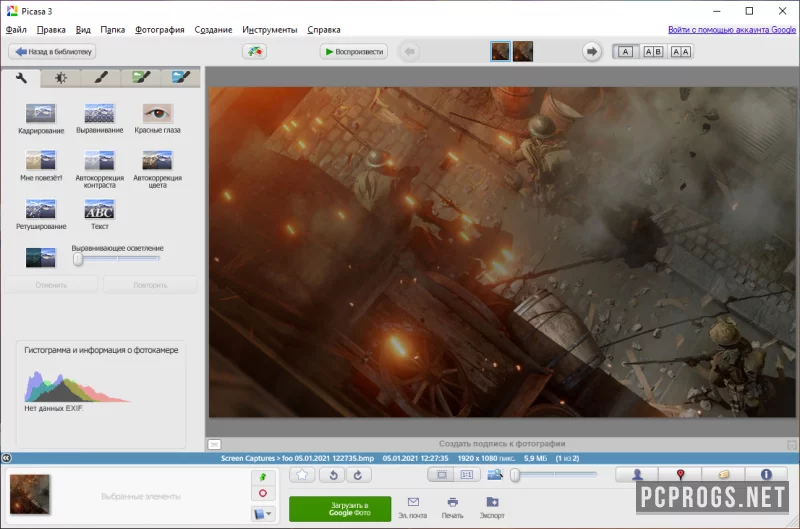Apply Автокоррекция цвета

(157, 169)
